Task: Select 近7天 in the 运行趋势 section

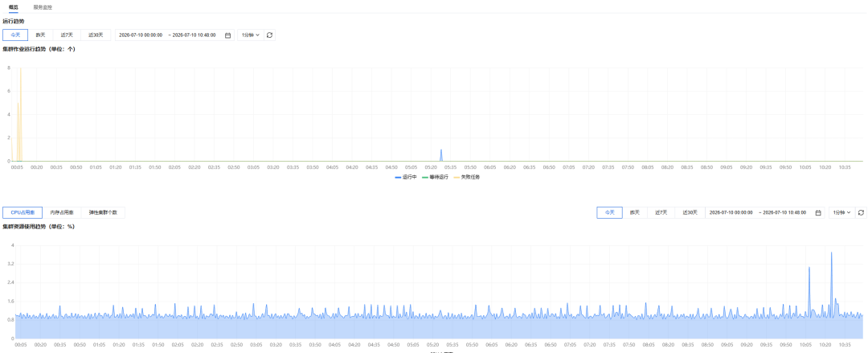Action: pyautogui.click(x=67, y=35)
